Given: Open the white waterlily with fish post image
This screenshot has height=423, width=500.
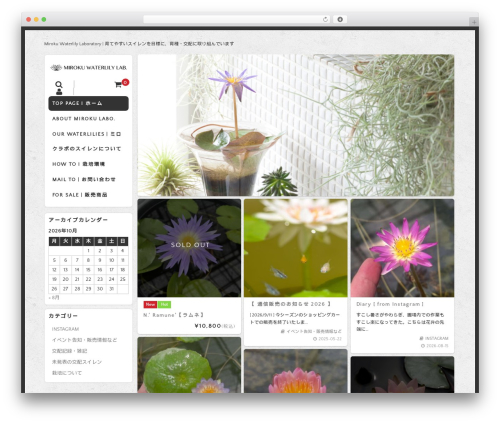Looking at the screenshot, I should coord(296,248).
